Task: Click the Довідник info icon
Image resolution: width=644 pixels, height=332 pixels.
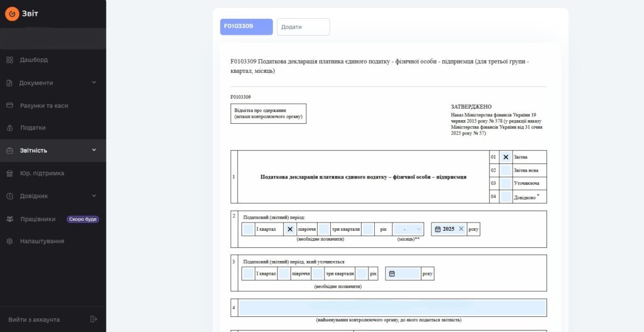Action: coord(10,196)
